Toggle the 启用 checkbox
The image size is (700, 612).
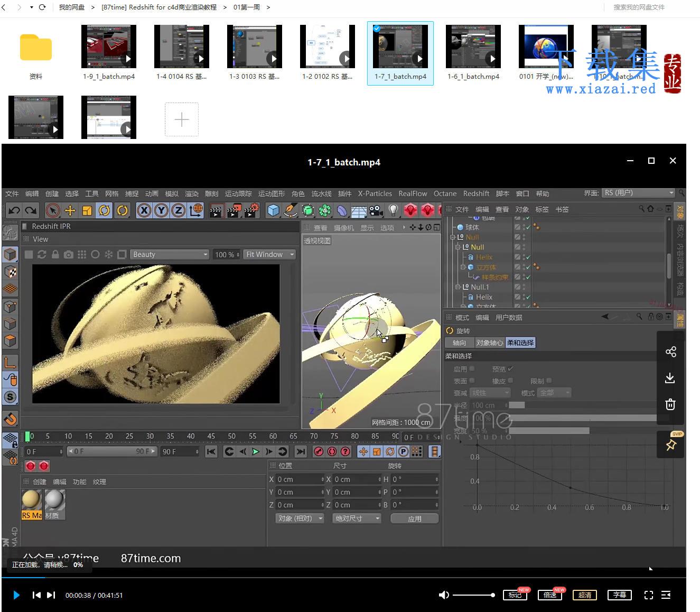472,369
